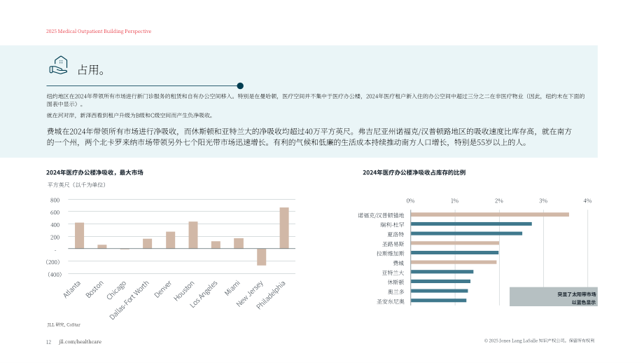Click the blue bar for 夏洛特
Viewport: 644px width, 363px height.
[x=467, y=233]
